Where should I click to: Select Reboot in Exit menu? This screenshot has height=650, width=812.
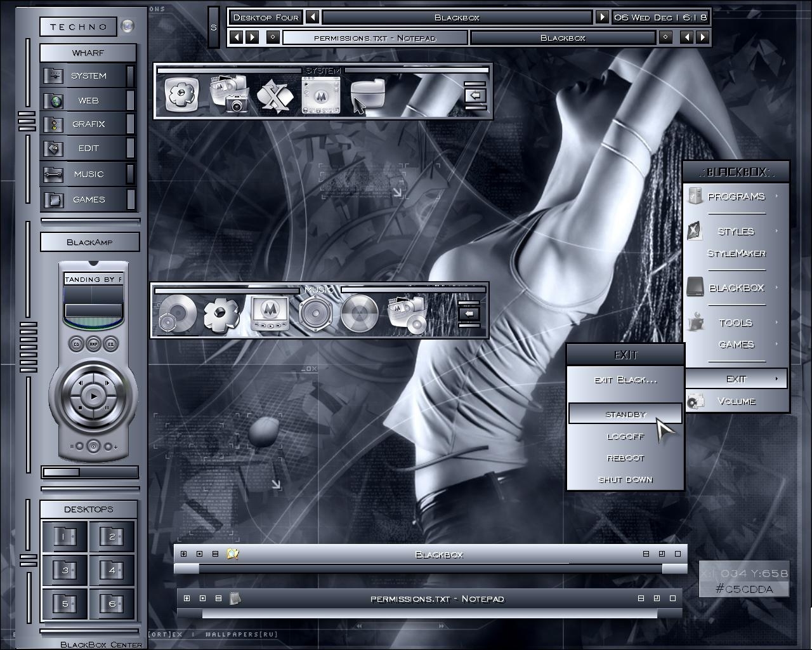(x=625, y=458)
